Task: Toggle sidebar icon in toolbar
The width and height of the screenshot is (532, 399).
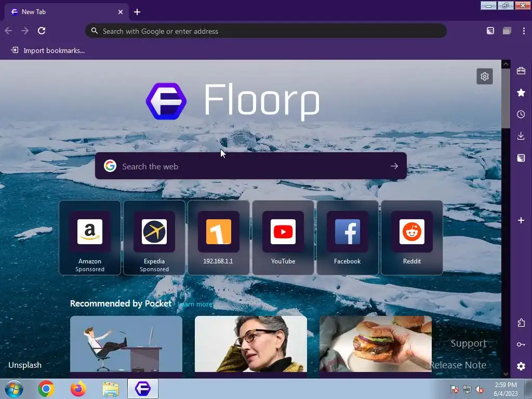Action: tap(507, 31)
